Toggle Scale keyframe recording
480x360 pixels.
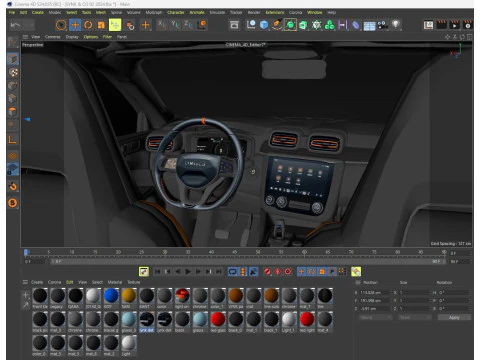pos(322,272)
